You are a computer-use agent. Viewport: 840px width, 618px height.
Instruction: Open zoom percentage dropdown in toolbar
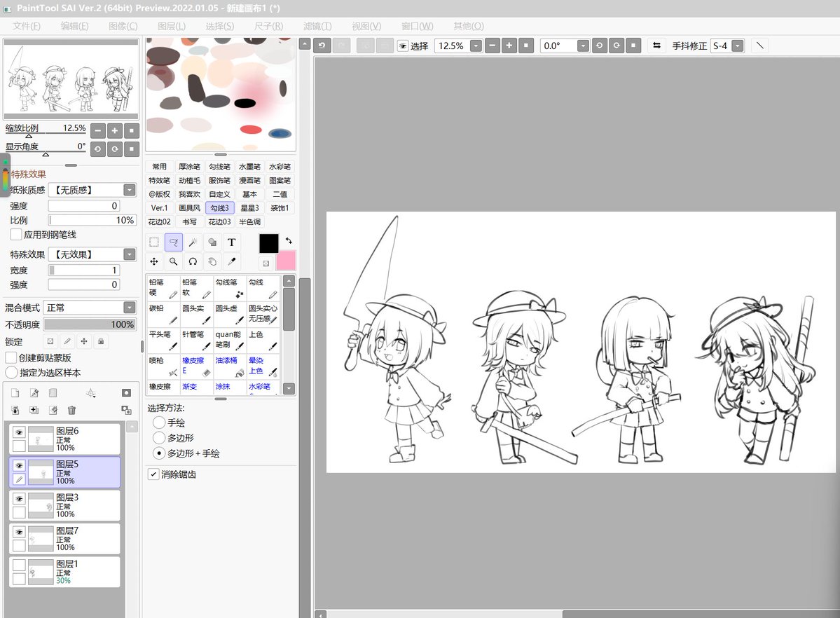tap(476, 46)
